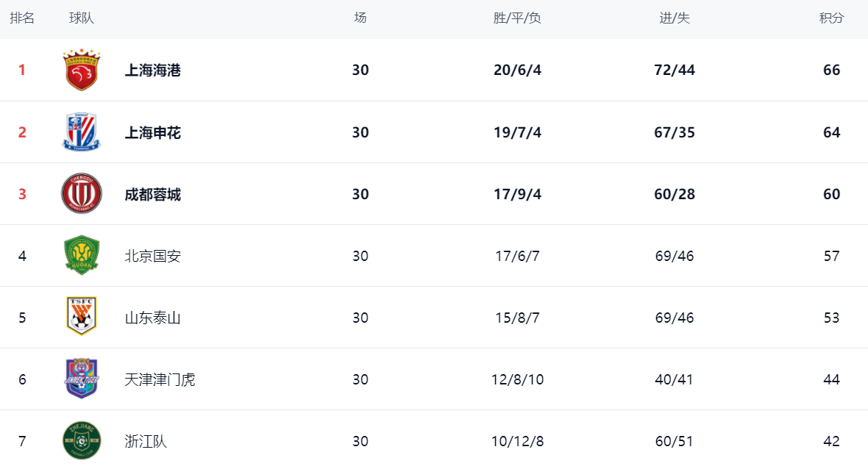Click the 浙江队 round green badge
Image resolution: width=868 pixels, height=469 pixels.
[x=81, y=441]
